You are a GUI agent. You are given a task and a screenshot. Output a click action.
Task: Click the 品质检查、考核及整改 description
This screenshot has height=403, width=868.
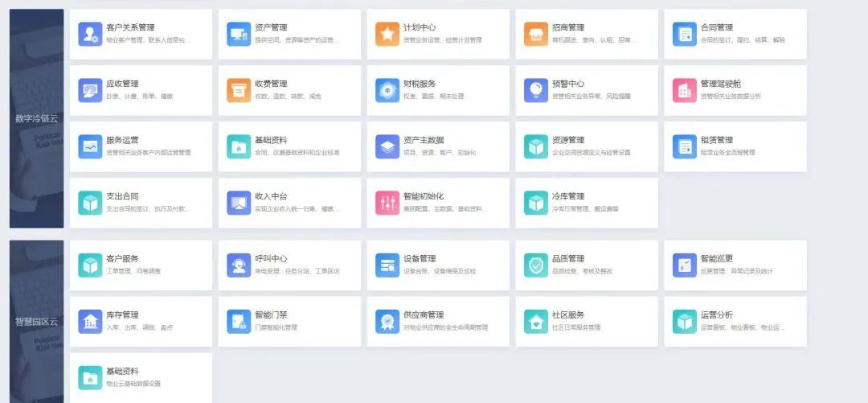(583, 271)
